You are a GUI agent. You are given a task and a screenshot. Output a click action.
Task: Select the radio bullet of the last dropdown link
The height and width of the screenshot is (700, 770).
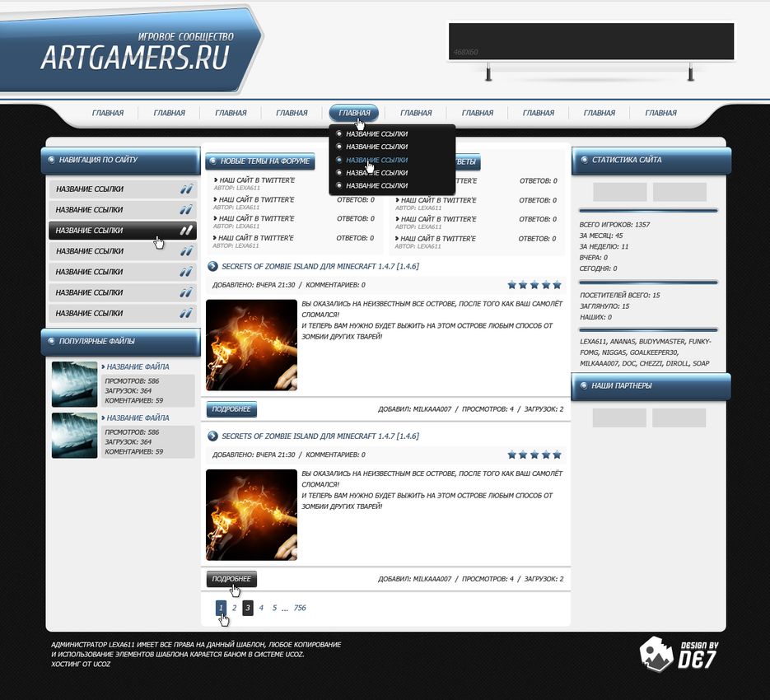[x=339, y=185]
